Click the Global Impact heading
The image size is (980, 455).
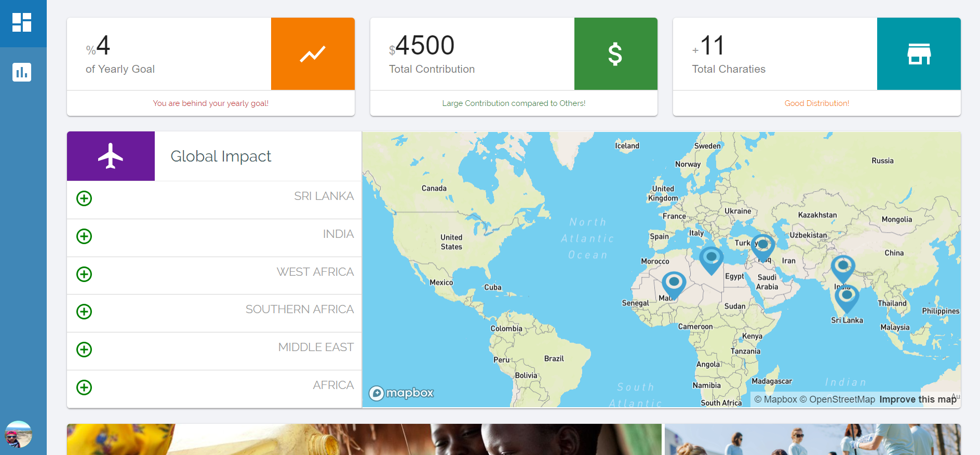point(221,156)
